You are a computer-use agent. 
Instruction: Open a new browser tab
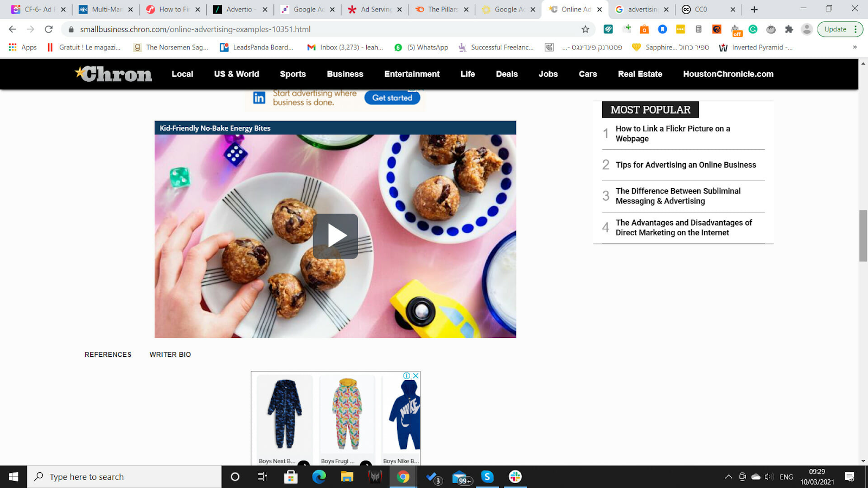pos(754,9)
